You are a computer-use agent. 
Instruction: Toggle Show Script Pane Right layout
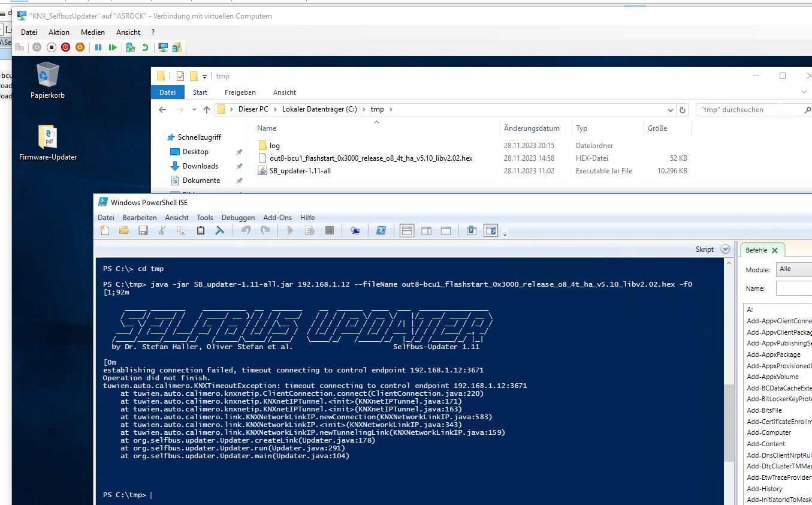[426, 230]
